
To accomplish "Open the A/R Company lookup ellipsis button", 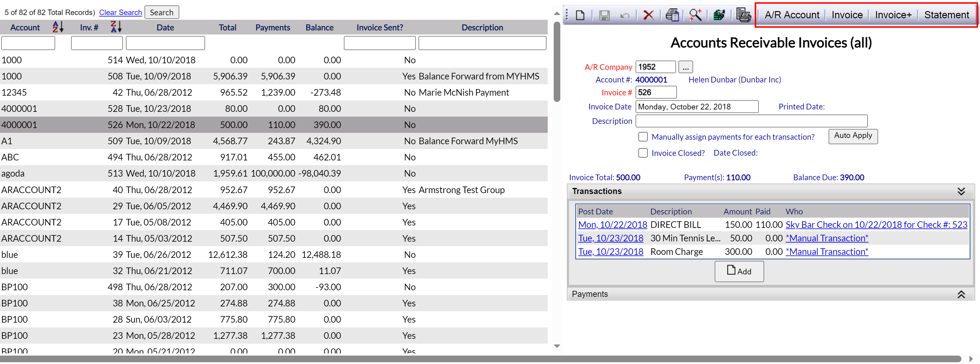I will click(x=686, y=67).
